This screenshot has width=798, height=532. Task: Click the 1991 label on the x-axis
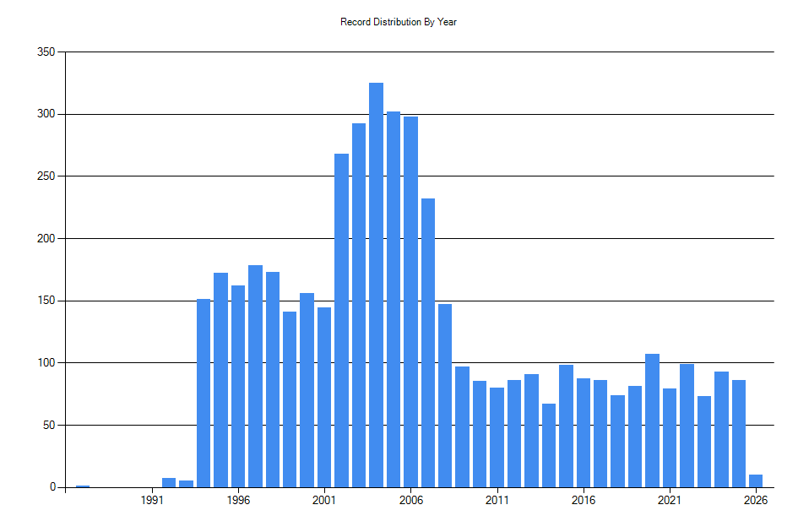[151, 498]
